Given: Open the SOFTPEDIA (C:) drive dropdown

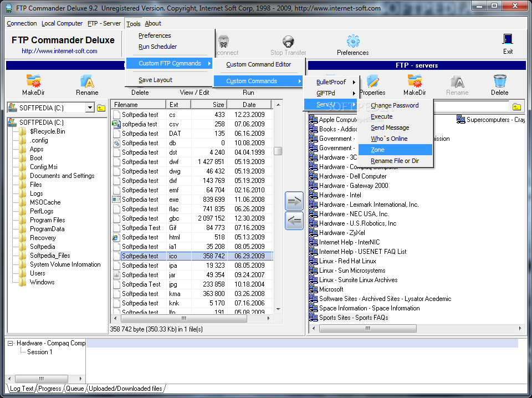Looking at the screenshot, I should pos(90,108).
